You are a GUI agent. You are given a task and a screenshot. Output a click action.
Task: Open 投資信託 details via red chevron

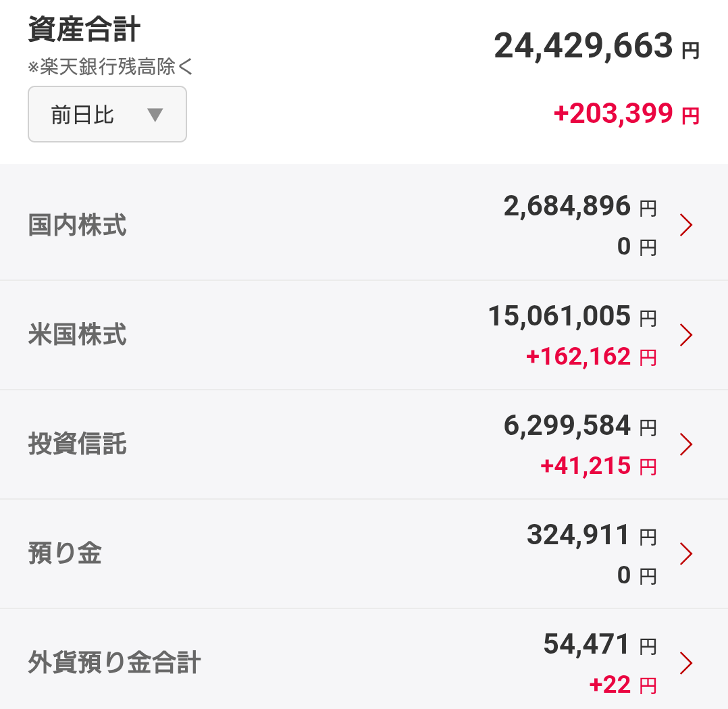(686, 444)
